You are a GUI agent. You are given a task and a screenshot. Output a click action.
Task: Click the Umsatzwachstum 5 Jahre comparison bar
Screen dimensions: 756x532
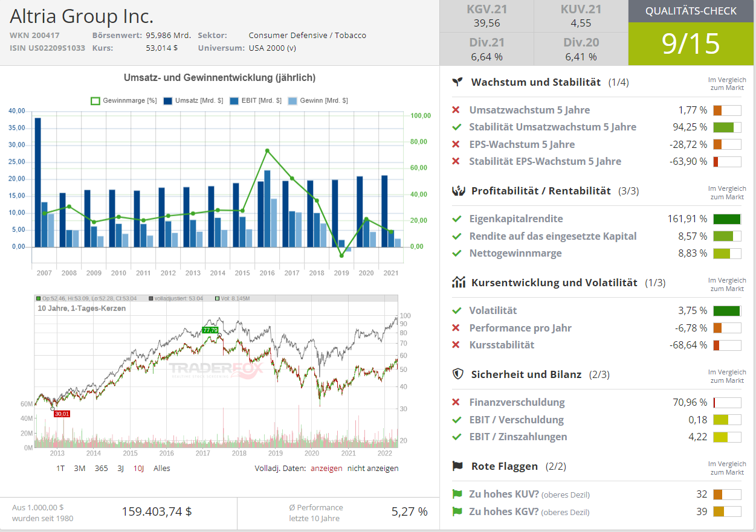click(x=727, y=110)
